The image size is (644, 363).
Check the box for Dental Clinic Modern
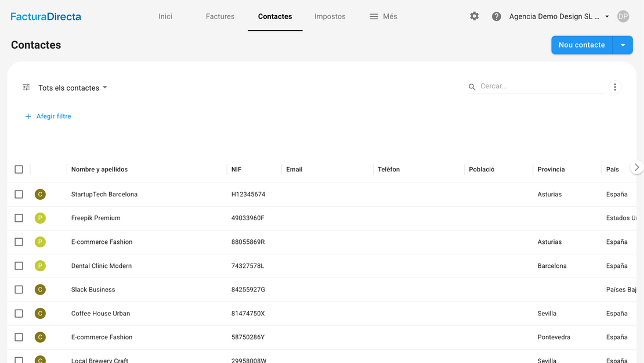click(x=19, y=266)
